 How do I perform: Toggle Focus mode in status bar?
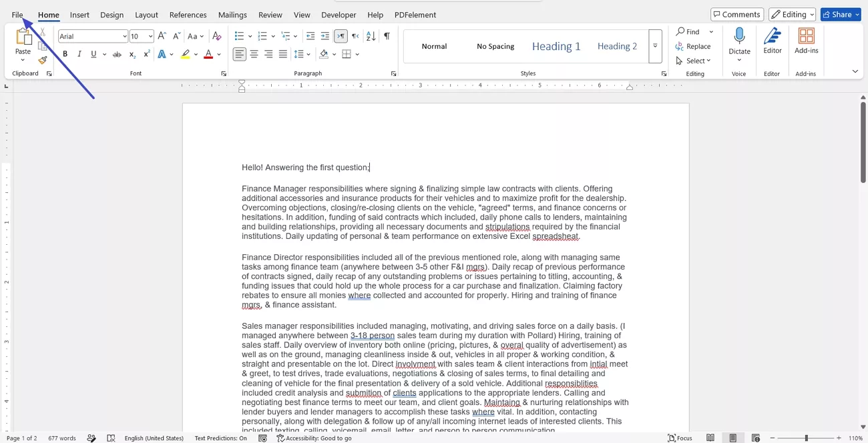point(680,438)
